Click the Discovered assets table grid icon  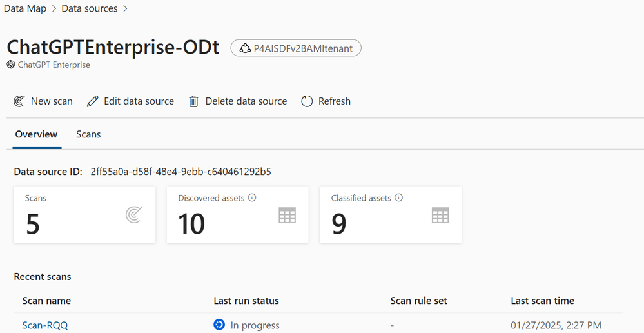click(x=287, y=216)
